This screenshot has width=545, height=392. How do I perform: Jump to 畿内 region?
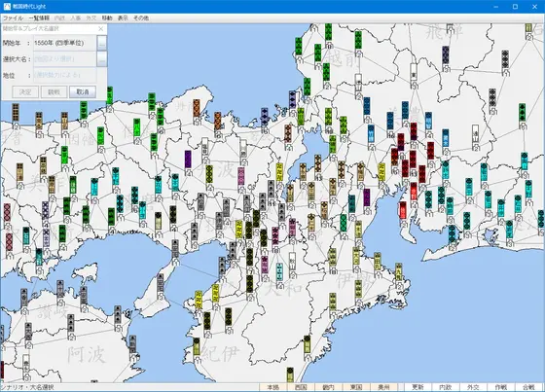pyautogui.click(x=328, y=387)
